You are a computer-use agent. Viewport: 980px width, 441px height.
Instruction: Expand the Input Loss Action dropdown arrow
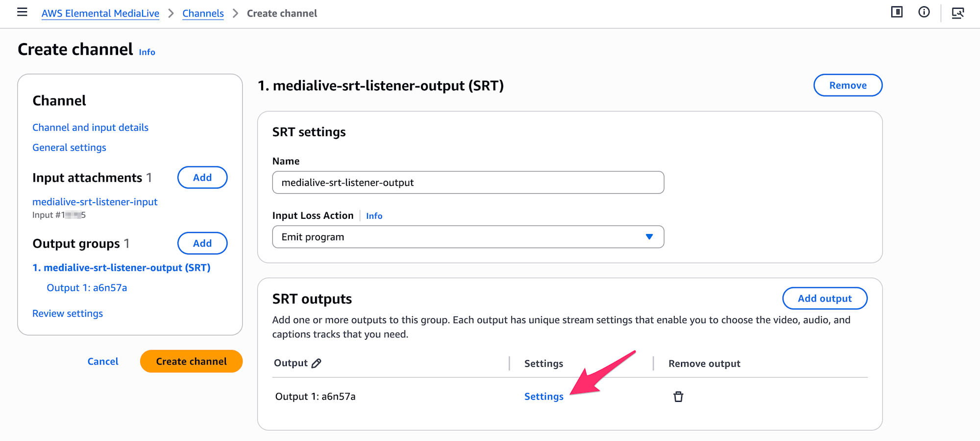pos(649,237)
